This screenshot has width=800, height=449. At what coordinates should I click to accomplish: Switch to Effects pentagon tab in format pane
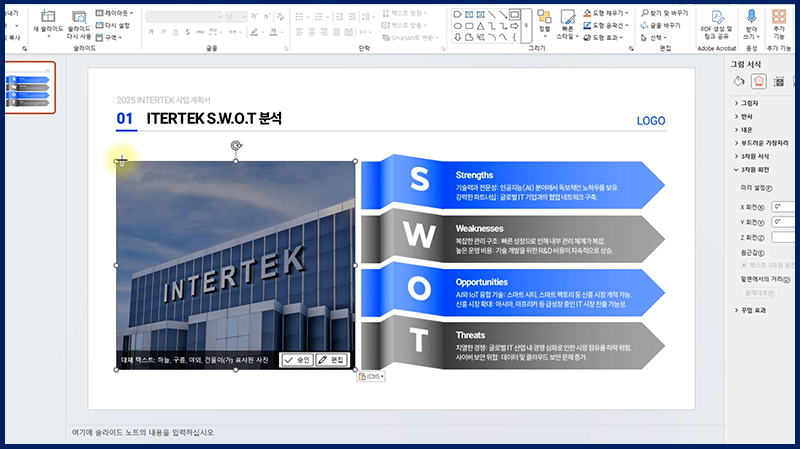[759, 81]
